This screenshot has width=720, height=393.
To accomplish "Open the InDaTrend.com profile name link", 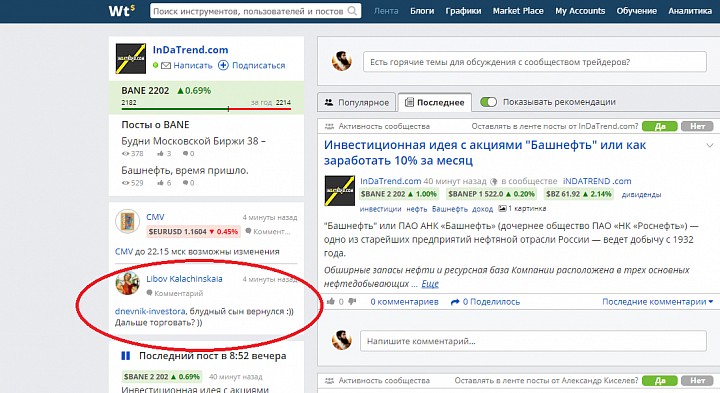I will pyautogui.click(x=190, y=50).
